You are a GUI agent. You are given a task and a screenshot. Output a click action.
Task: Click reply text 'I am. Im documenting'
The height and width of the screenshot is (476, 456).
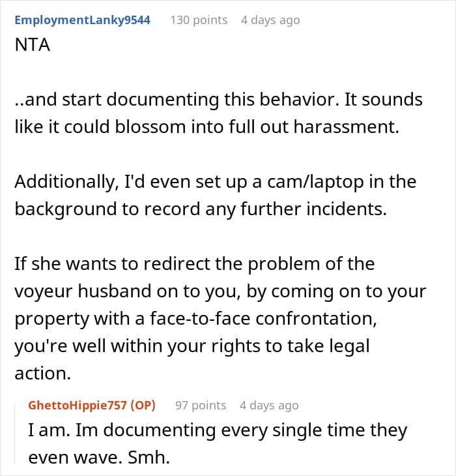122,430
